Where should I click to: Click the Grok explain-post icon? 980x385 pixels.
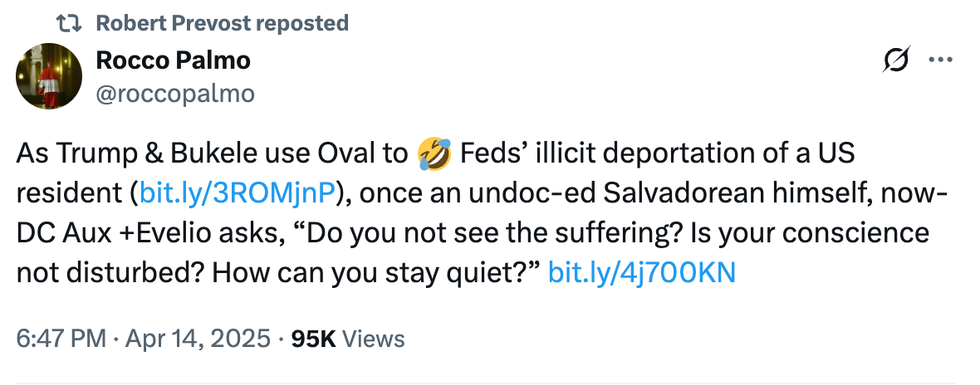(896, 61)
